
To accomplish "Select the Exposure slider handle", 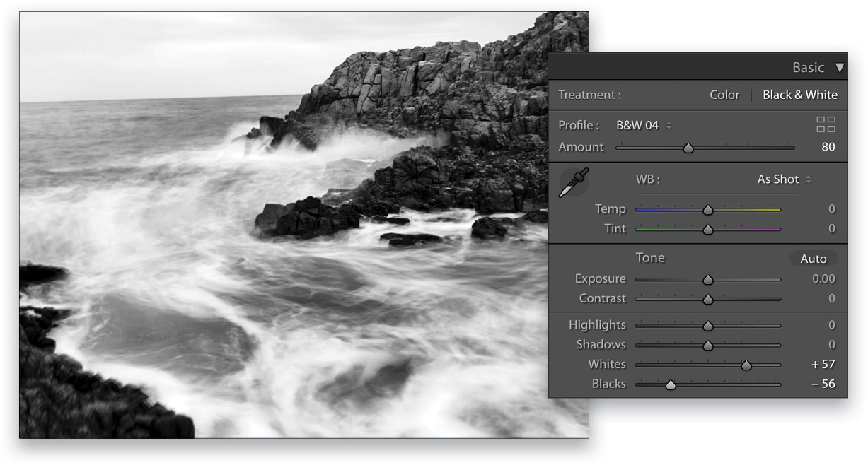I will (x=708, y=278).
